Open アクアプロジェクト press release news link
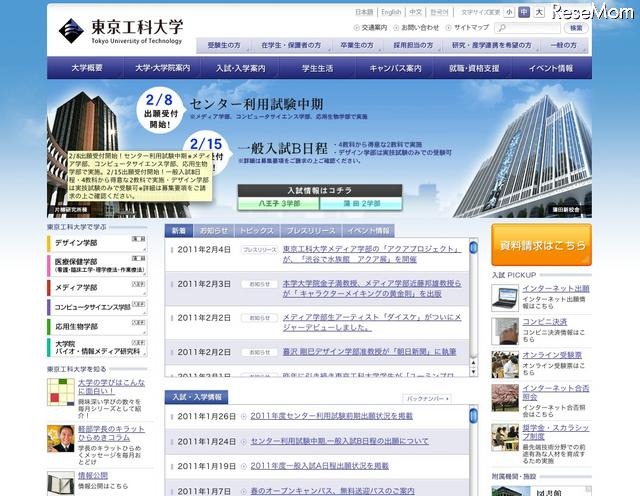 point(372,254)
